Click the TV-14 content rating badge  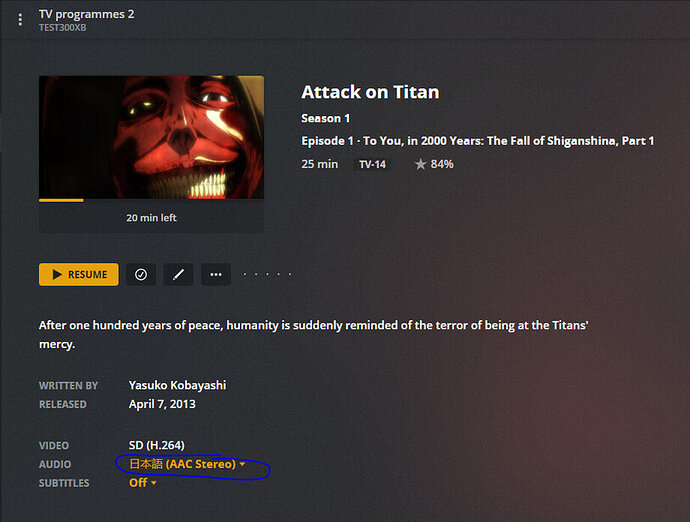click(x=372, y=165)
